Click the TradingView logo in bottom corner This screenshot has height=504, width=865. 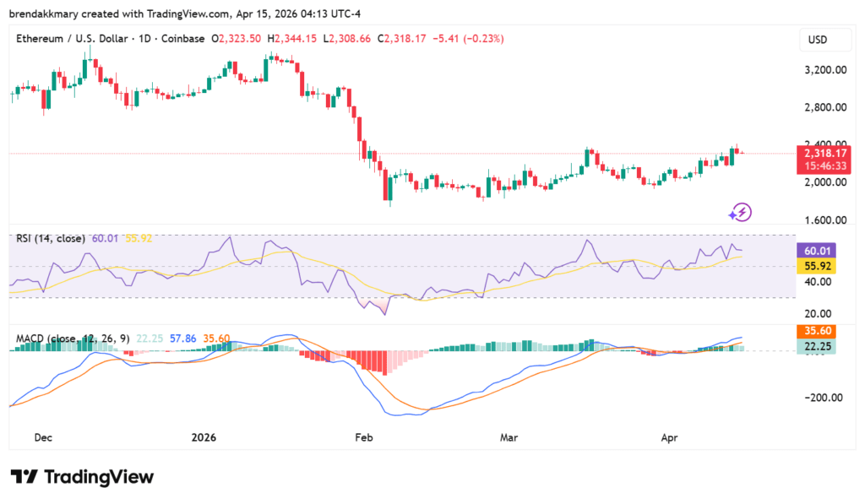(81, 477)
